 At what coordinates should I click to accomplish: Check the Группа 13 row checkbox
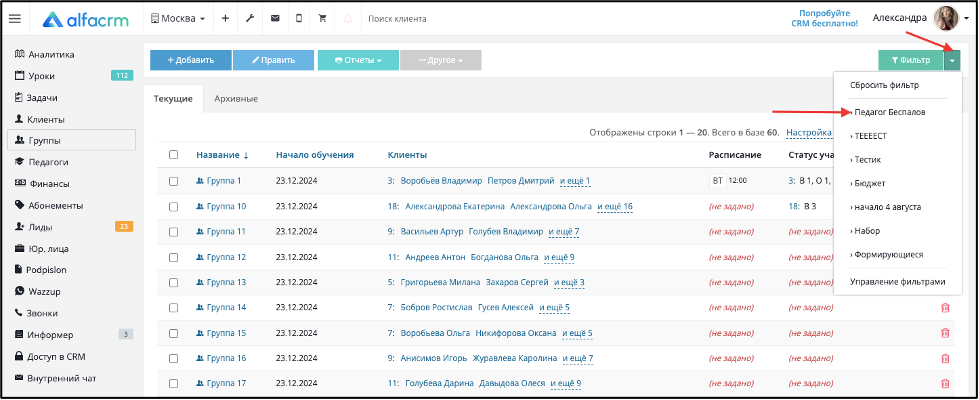[174, 282]
